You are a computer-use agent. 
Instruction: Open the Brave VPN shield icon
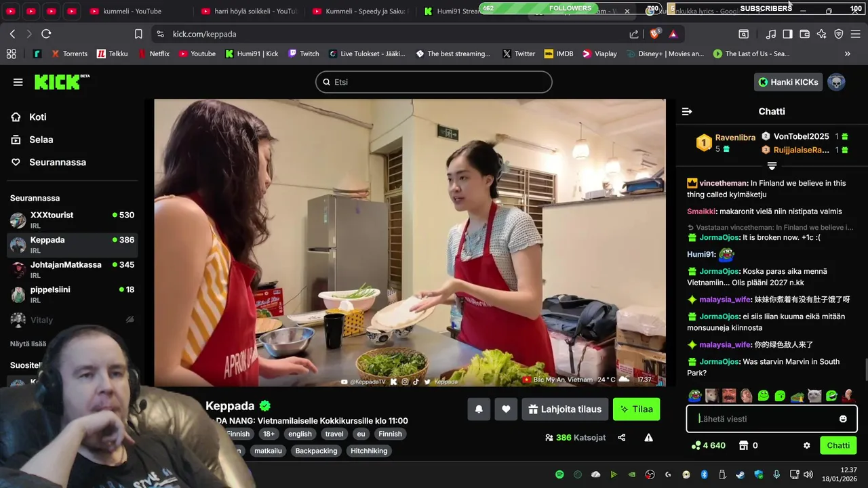(838, 34)
